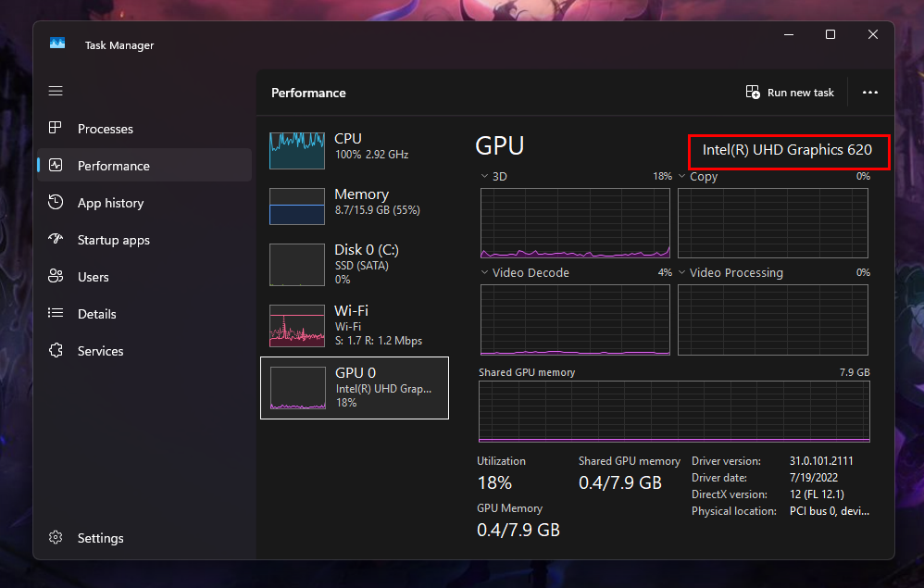924x588 pixels.
Task: Click the Performance heartbeat icon
Action: tap(56, 166)
